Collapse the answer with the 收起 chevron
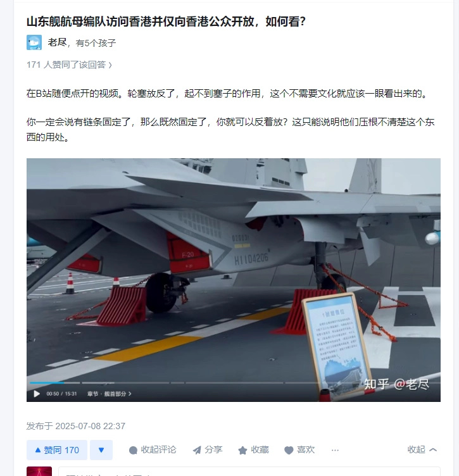 click(x=422, y=449)
